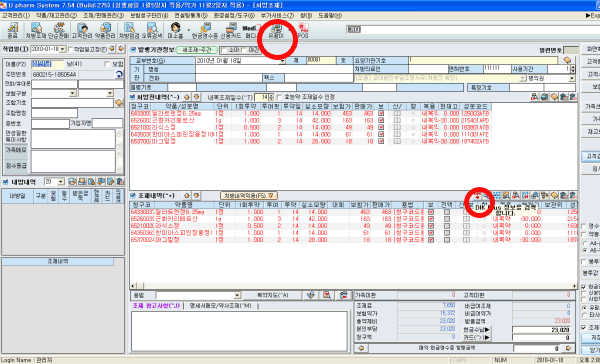600x364 pixels.
Task: Open 단순판매 from the toolbar
Action: (58, 30)
